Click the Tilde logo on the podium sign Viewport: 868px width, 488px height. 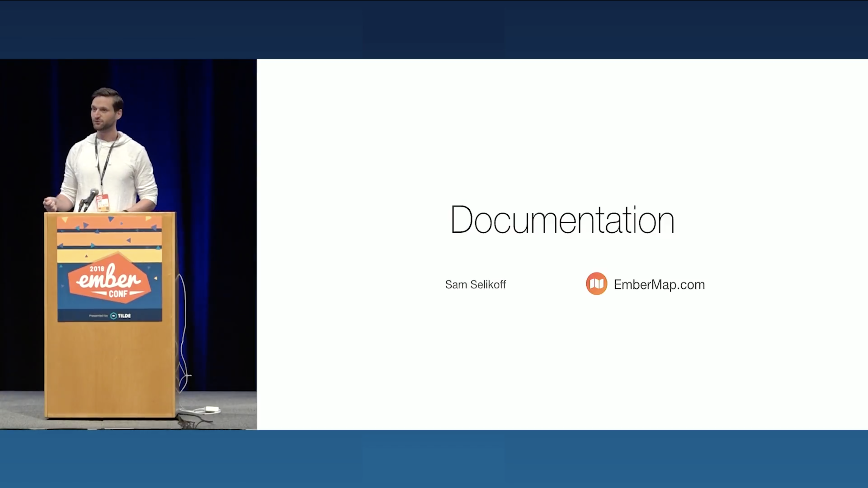(x=121, y=316)
